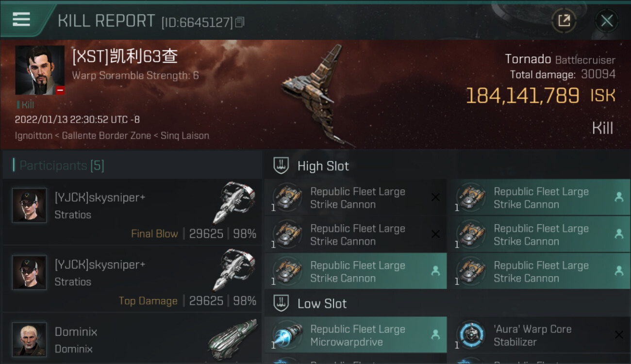The image size is (631, 364).
Task: Click the Ignoitton system location link
Action: (x=33, y=136)
